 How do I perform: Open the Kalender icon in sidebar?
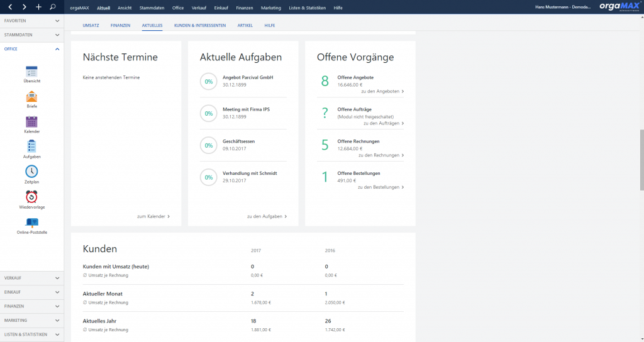[x=31, y=122]
